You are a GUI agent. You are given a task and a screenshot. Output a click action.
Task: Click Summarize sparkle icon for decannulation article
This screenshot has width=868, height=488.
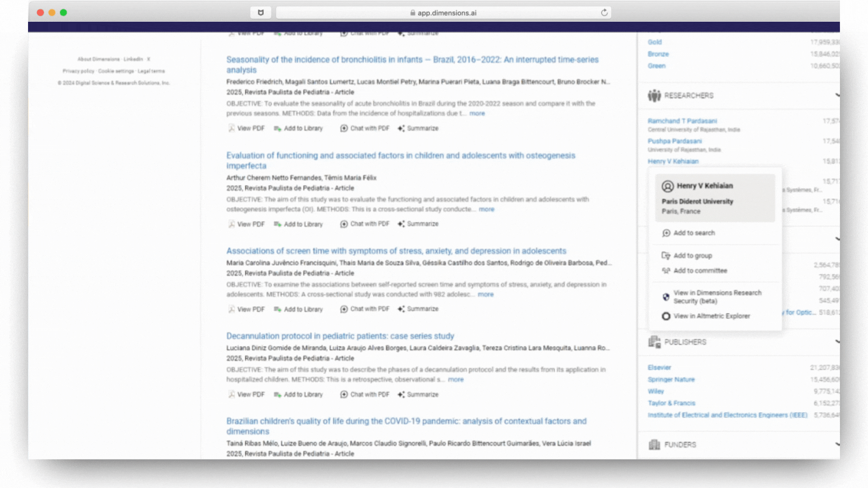[x=401, y=394]
